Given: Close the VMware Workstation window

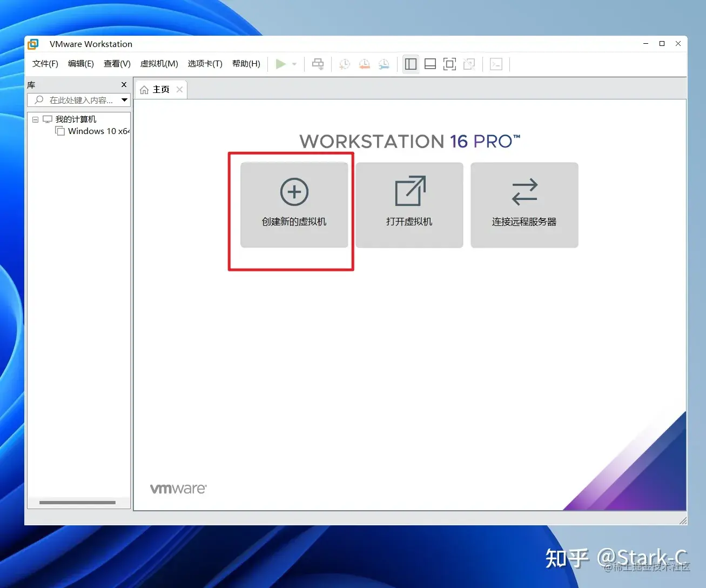Looking at the screenshot, I should click(x=678, y=44).
